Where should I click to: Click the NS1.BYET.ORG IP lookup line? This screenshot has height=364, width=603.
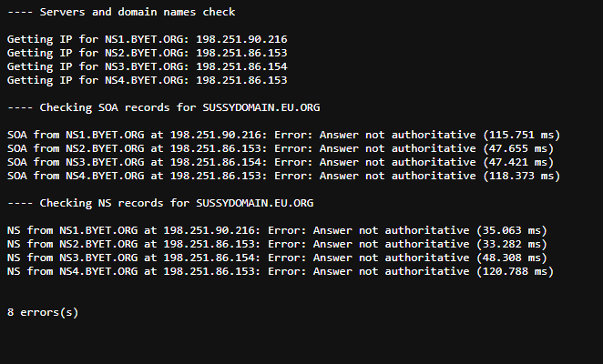coord(148,39)
